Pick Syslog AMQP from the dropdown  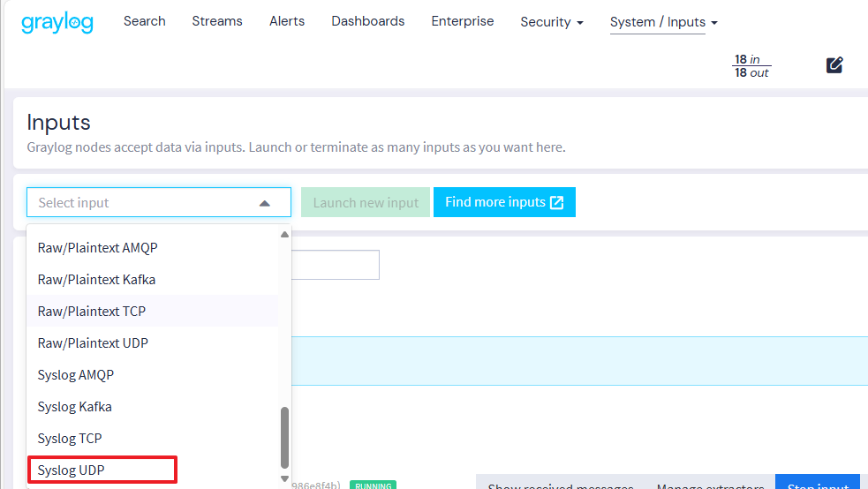[x=153, y=374]
